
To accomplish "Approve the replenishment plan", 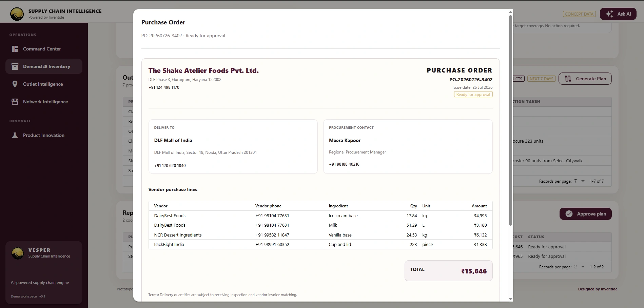I will click(x=586, y=214).
